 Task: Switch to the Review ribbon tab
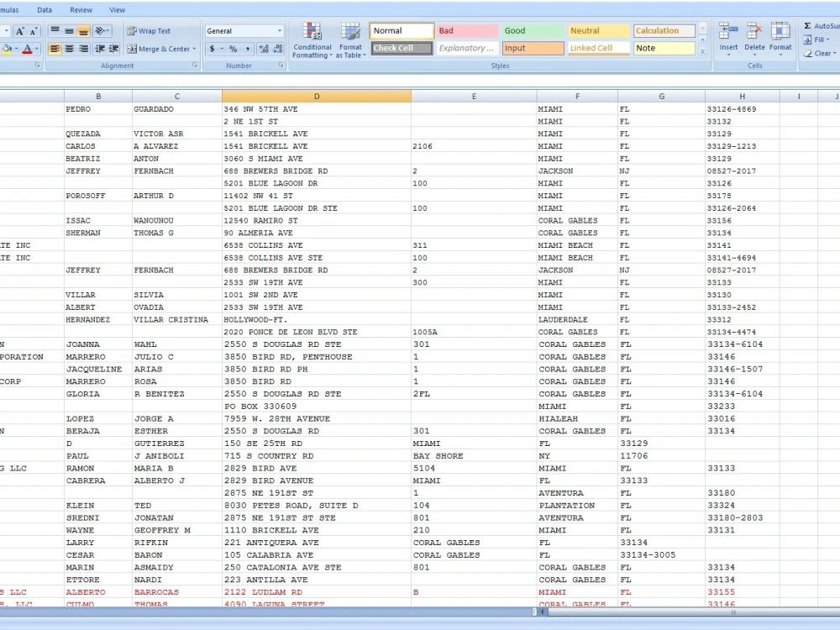pyautogui.click(x=81, y=9)
